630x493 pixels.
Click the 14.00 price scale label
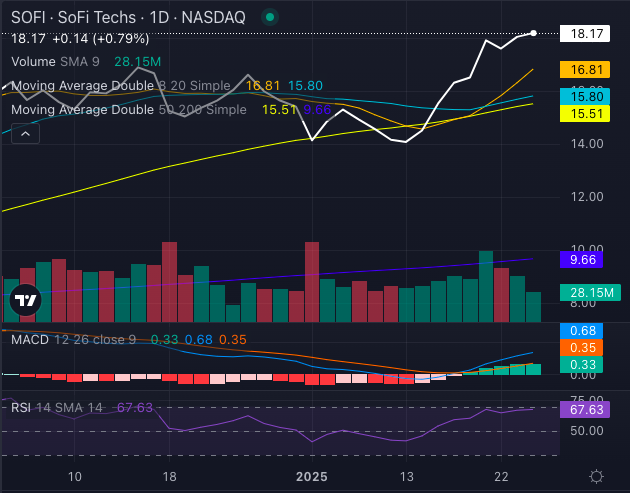589,144
